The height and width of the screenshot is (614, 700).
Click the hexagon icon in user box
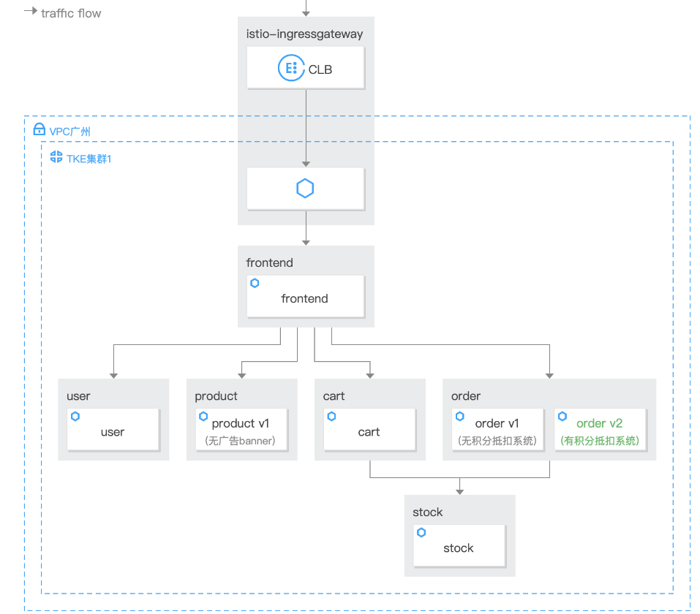coord(75,417)
